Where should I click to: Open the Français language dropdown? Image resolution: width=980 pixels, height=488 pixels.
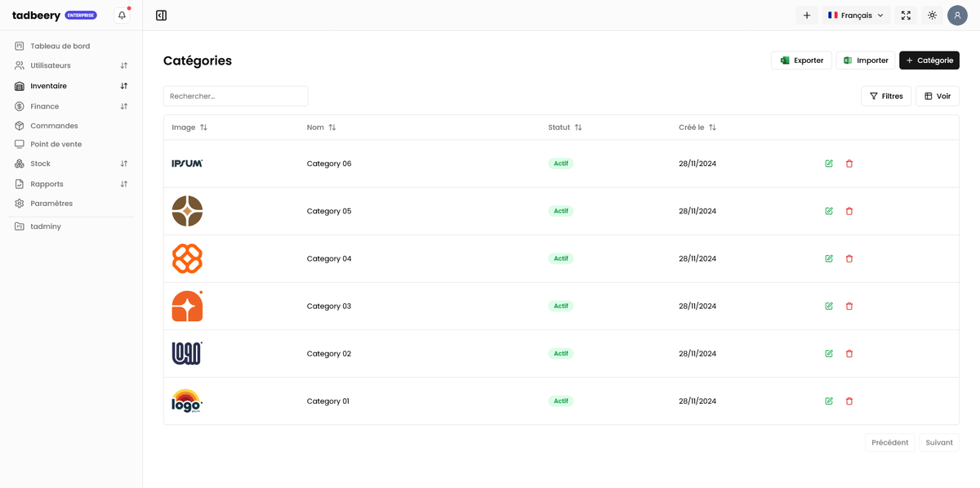point(855,16)
